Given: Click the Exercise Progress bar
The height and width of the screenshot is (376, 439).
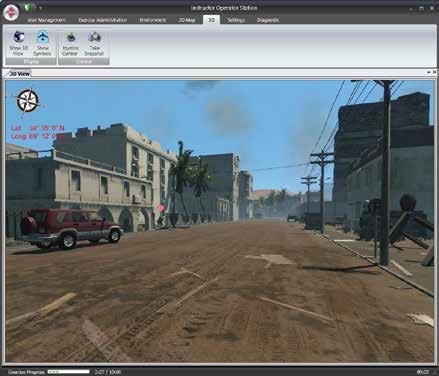Looking at the screenshot, I should click(69, 372).
